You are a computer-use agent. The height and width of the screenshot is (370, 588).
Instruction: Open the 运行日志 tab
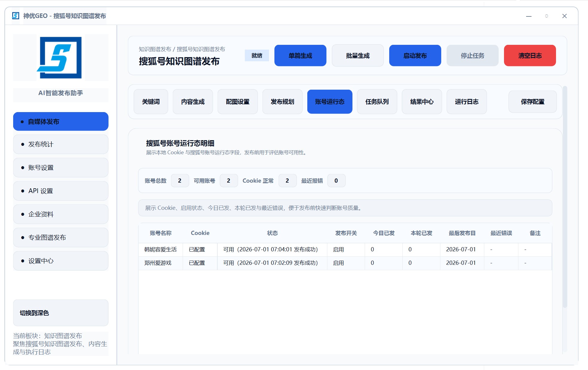point(467,102)
